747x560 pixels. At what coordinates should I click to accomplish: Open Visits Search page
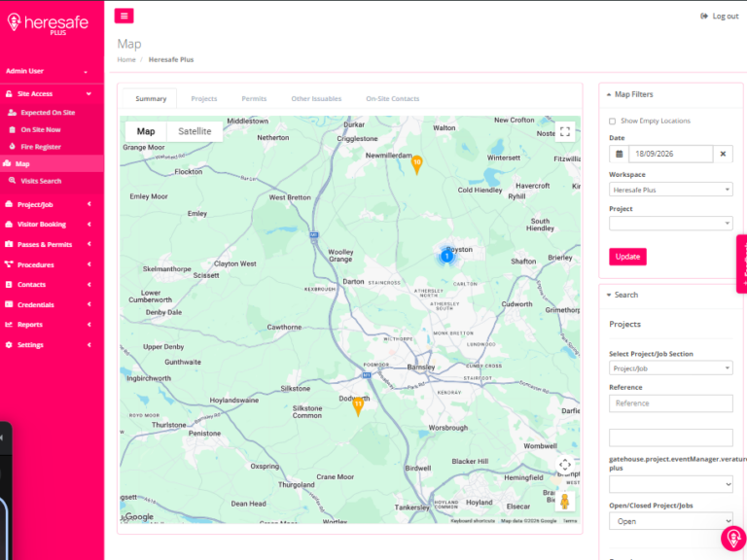(x=41, y=181)
